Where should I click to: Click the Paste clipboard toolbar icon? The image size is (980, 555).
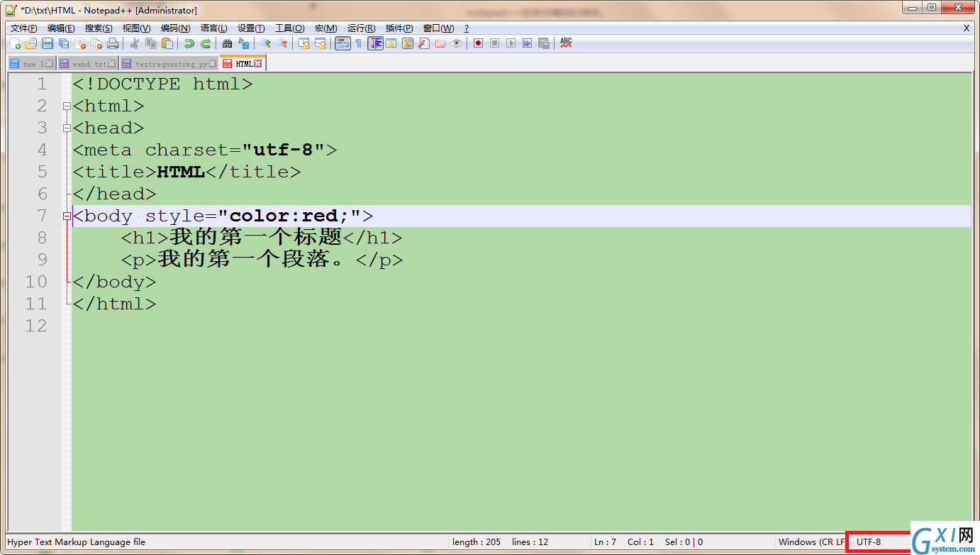coord(167,43)
